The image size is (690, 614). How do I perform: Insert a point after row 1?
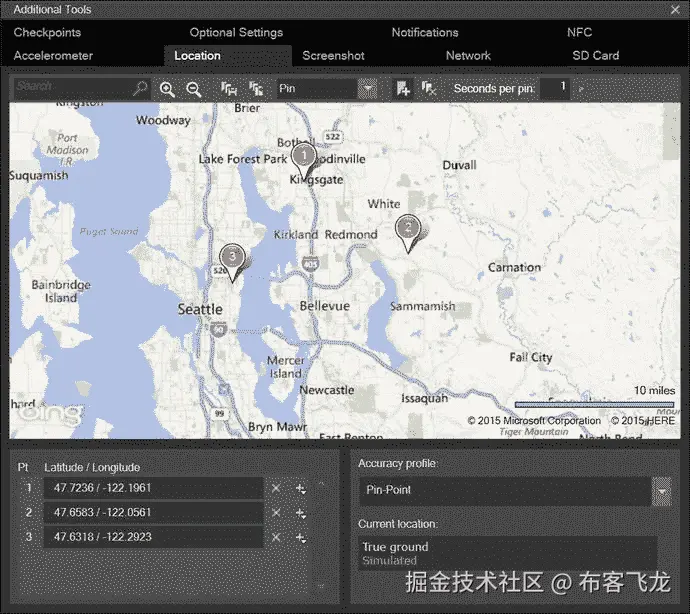(x=301, y=489)
